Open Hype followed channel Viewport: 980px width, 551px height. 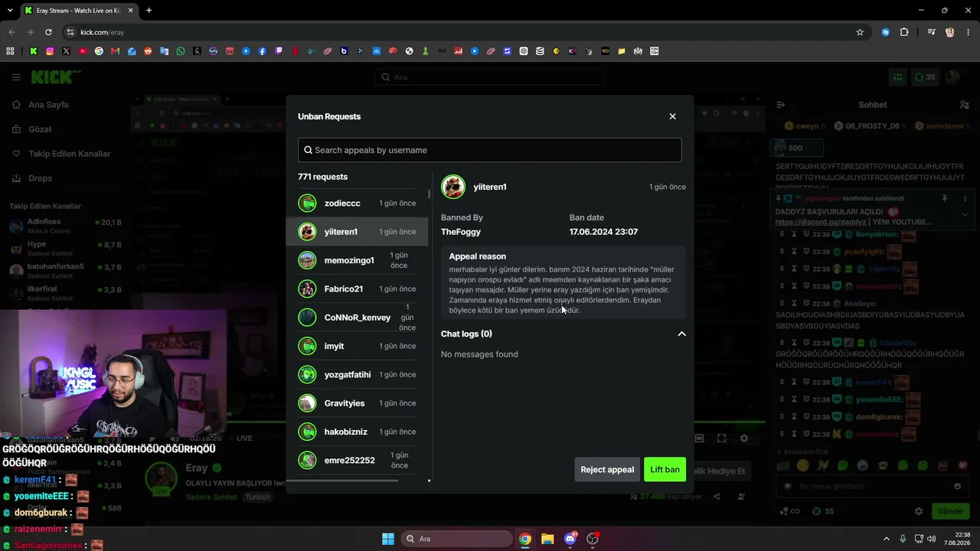pos(65,247)
